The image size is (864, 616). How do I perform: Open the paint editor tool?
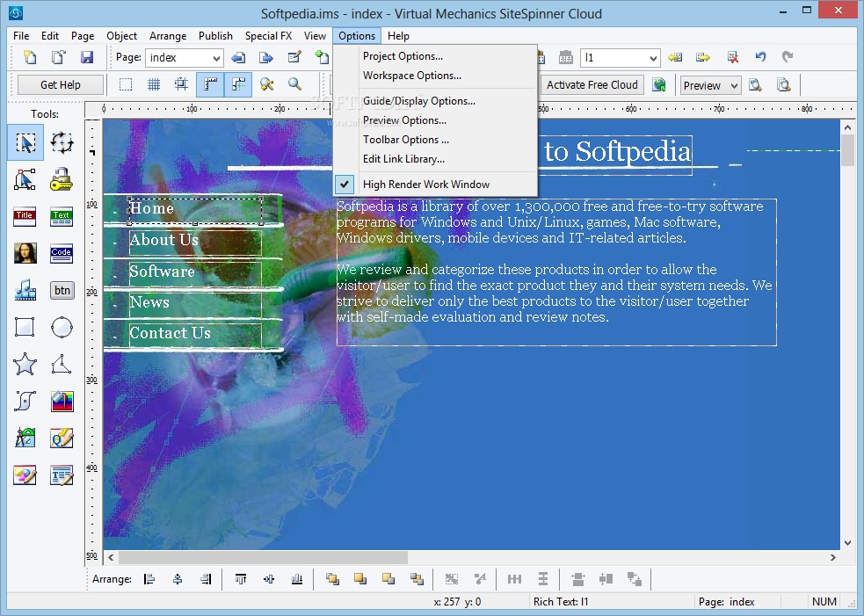25,475
